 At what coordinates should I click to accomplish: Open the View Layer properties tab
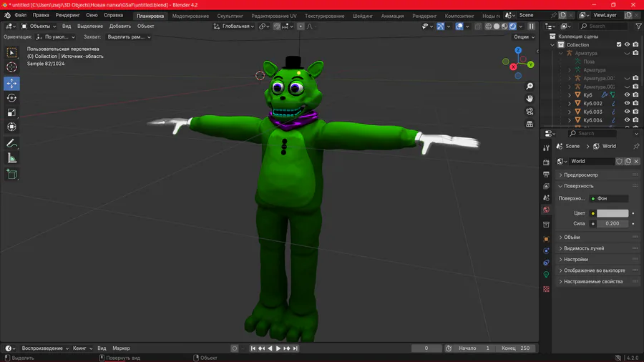click(x=546, y=186)
